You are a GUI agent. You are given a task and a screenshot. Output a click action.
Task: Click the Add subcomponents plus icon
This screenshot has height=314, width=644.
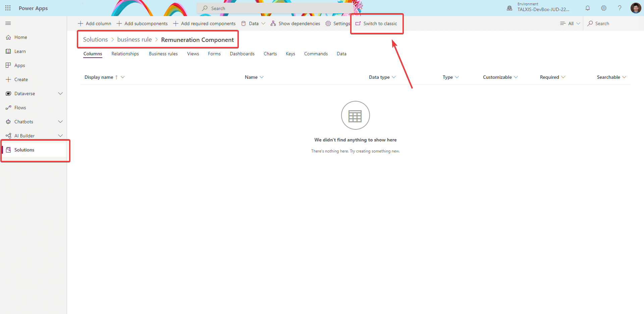[119, 23]
